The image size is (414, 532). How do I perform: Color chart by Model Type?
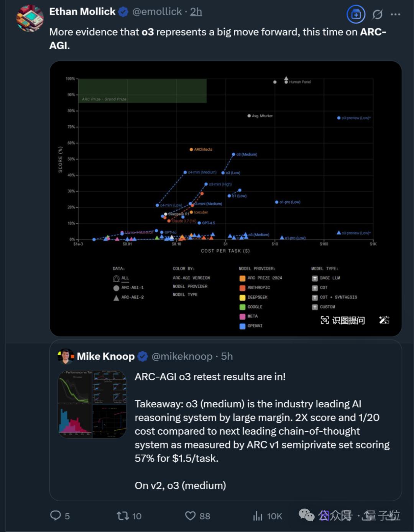[185, 295]
